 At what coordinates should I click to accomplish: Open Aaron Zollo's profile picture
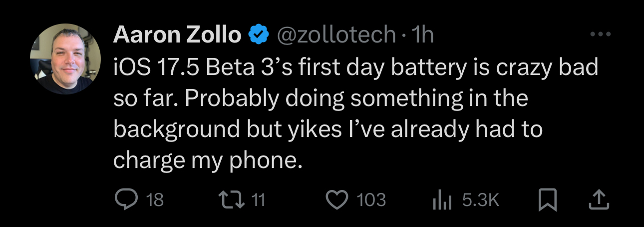[x=65, y=58]
